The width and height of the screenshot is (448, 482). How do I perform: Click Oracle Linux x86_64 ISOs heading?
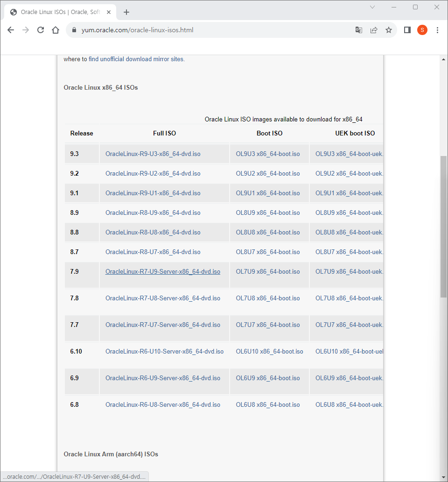(101, 88)
